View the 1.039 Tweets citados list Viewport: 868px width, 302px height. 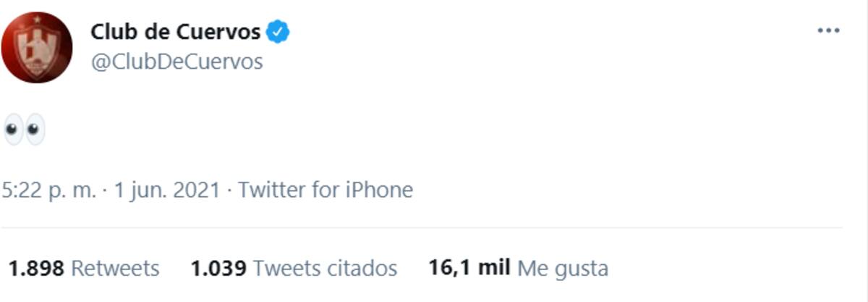coord(294,269)
